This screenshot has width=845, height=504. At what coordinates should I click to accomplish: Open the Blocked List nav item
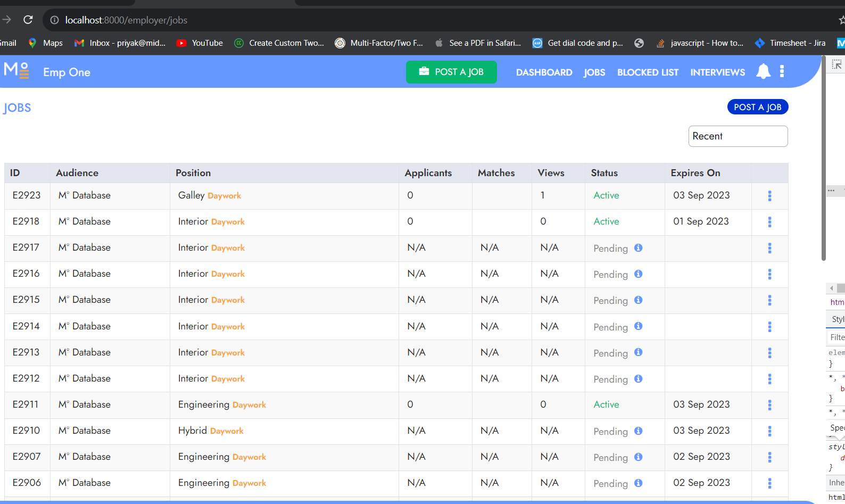tap(648, 72)
